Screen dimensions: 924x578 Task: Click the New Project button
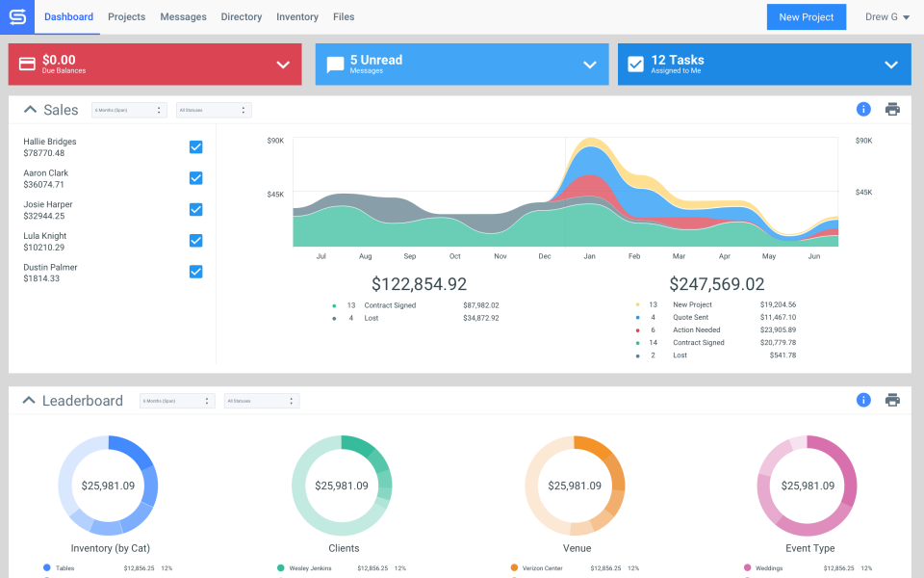[x=806, y=17]
